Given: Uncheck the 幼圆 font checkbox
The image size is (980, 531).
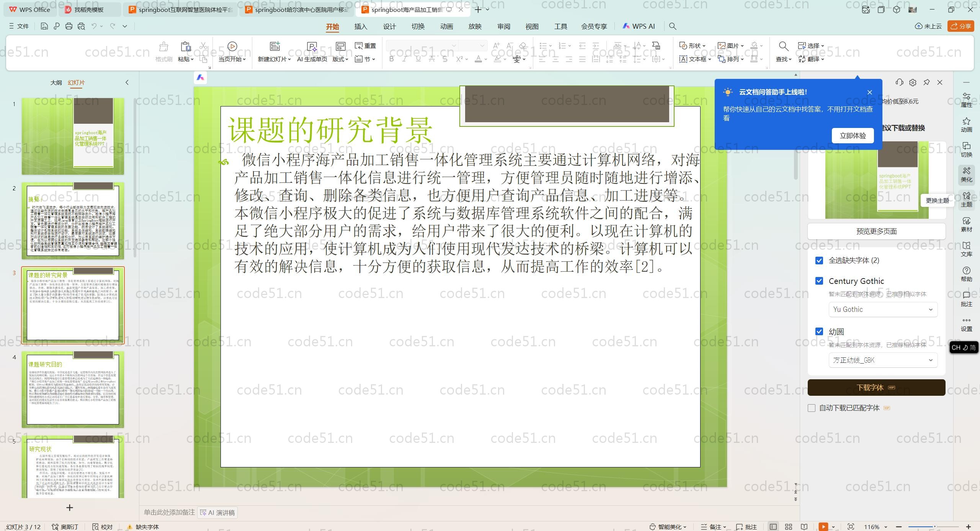Looking at the screenshot, I should [819, 331].
